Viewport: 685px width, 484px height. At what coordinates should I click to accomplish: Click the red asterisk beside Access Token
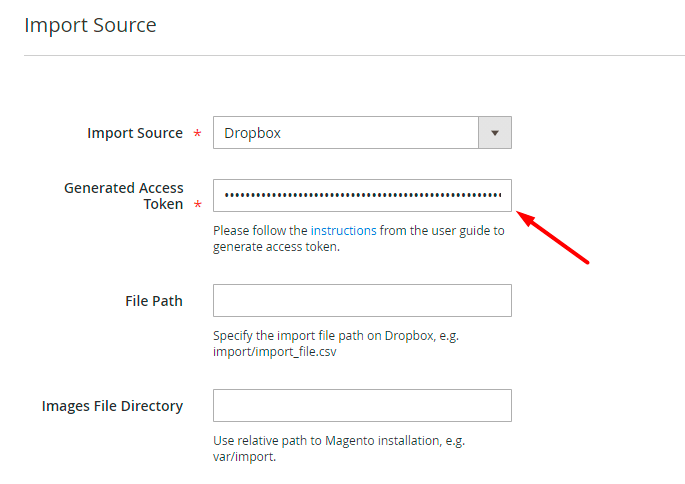pos(197,205)
